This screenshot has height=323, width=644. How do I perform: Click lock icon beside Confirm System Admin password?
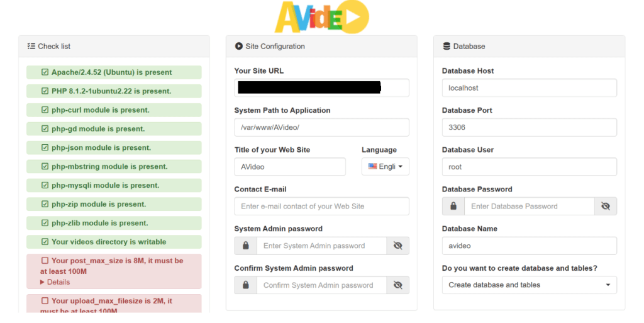point(245,285)
